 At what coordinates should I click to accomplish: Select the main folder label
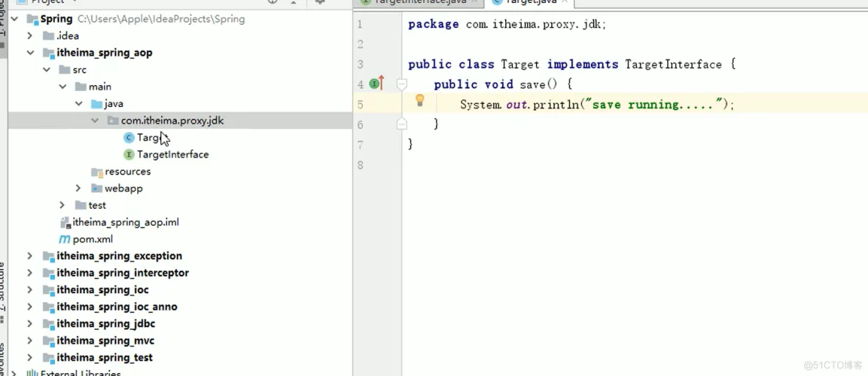tap(100, 87)
